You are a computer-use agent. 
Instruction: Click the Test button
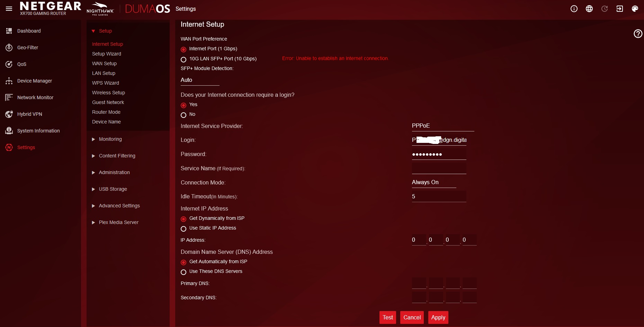coord(388,317)
